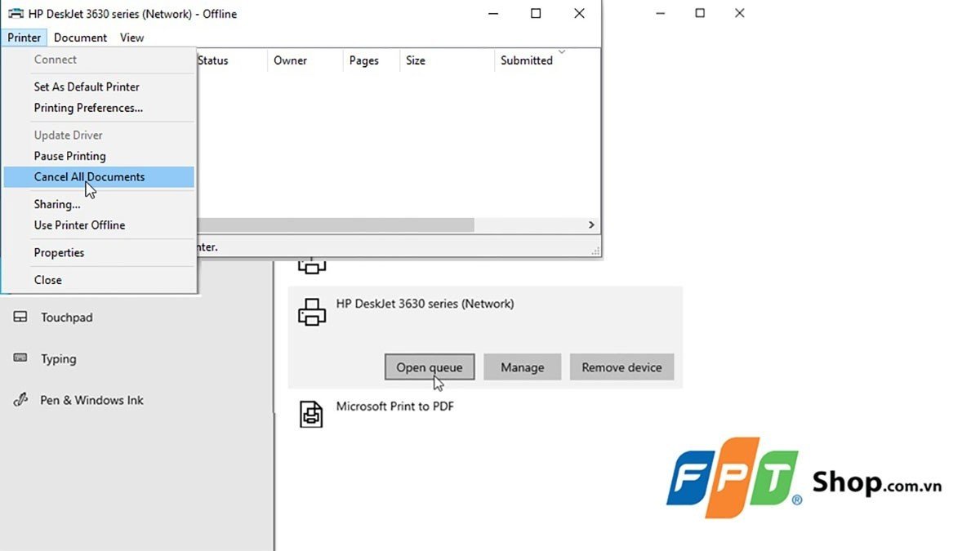This screenshot has width=980, height=551.
Task: Select Cancel All Documents
Action: 89,176
